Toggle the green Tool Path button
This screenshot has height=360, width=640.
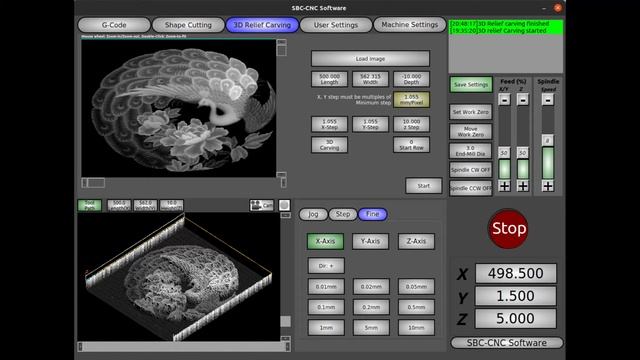tap(90, 205)
